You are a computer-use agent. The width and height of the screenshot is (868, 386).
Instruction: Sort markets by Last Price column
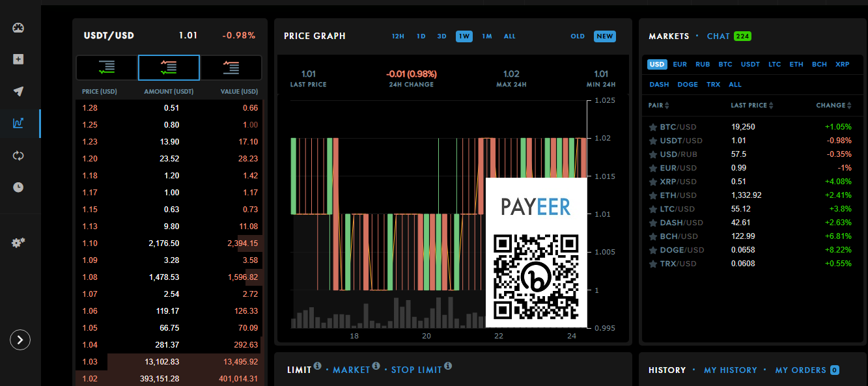[x=752, y=105]
